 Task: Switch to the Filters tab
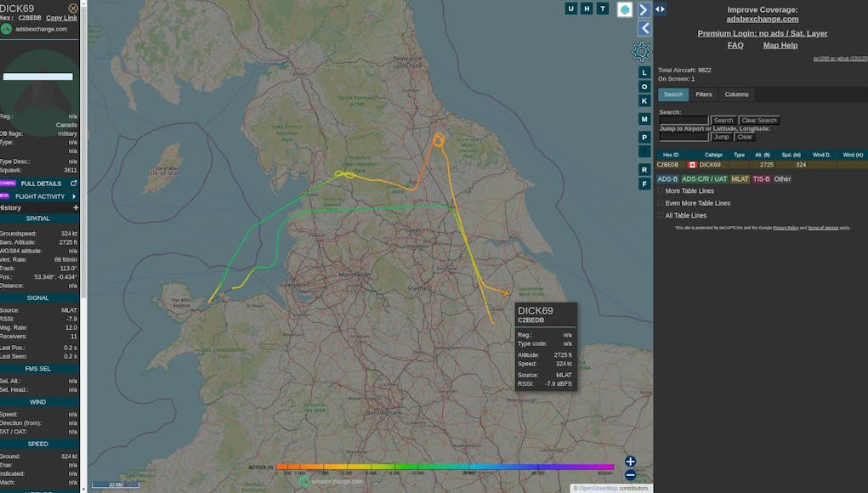pos(704,94)
